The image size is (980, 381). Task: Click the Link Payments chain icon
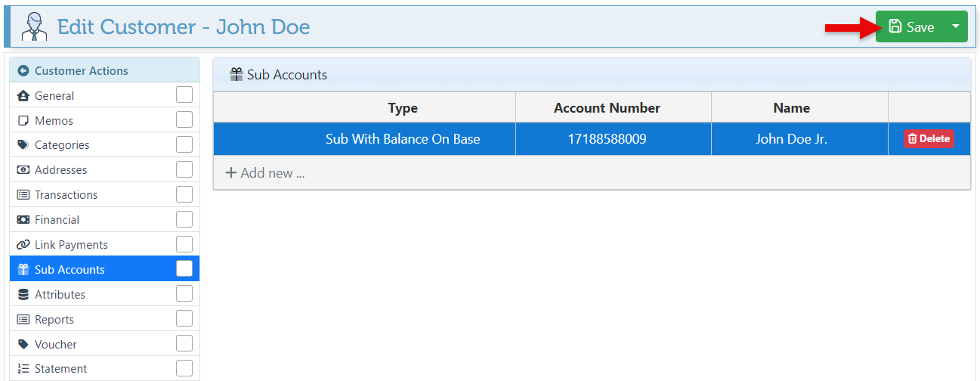tap(23, 245)
